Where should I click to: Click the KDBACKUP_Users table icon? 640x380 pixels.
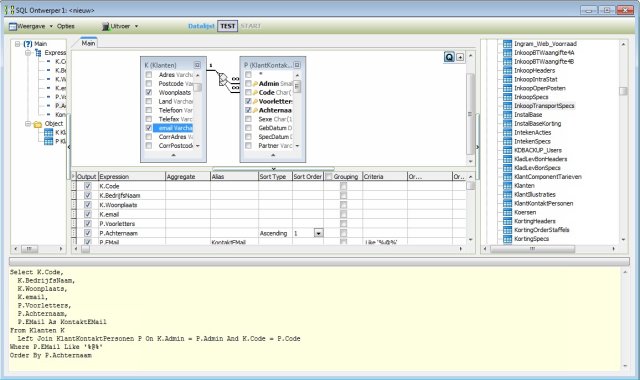[x=507, y=150]
